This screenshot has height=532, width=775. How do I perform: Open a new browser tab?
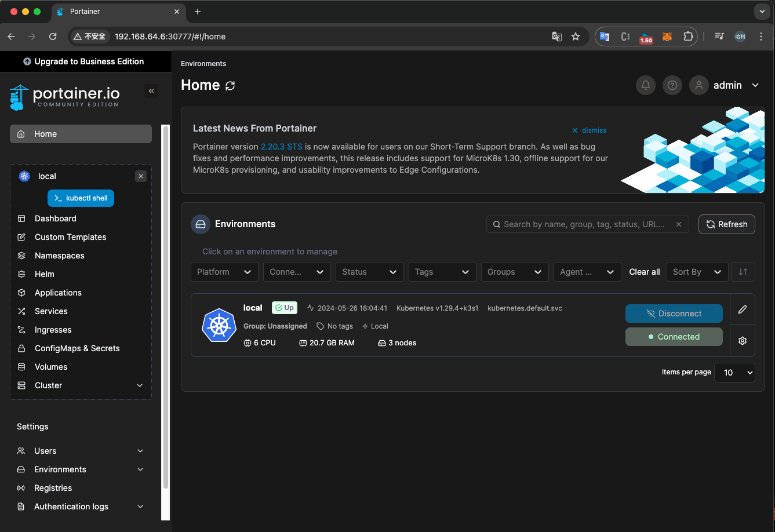click(x=198, y=12)
